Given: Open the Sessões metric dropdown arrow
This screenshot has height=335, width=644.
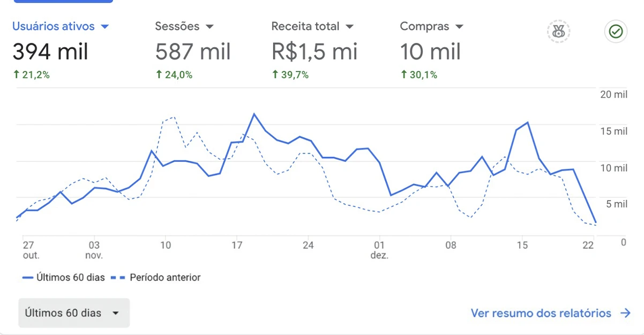Looking at the screenshot, I should [209, 27].
